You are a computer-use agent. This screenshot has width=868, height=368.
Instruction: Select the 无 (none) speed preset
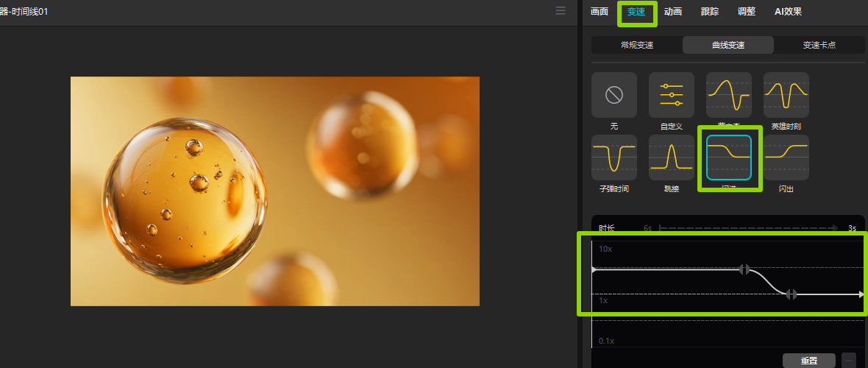[x=613, y=95]
